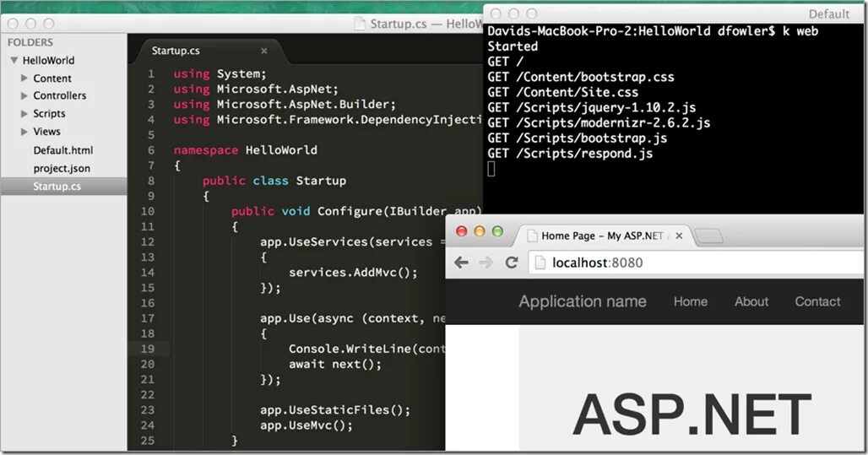This screenshot has width=868, height=455.
Task: Maximize the browser window with green button
Action: (x=497, y=231)
